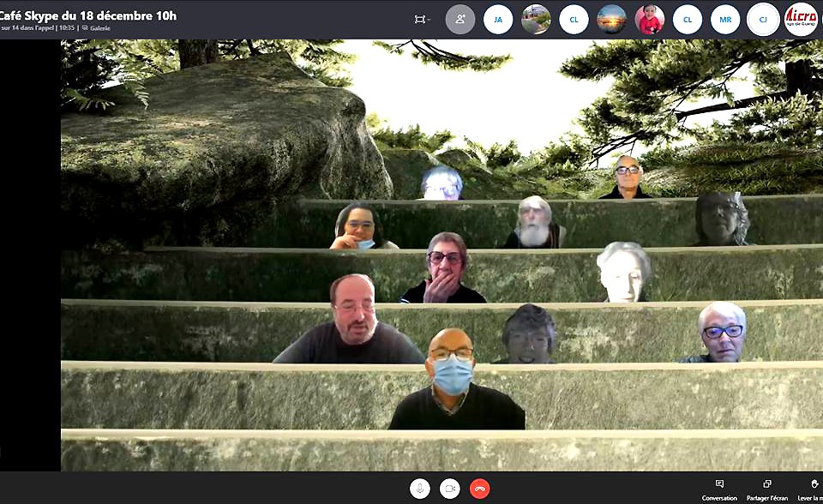Viewport: 823px width, 504px height.
Task: Click the red Micro logo avatar
Action: [801, 19]
